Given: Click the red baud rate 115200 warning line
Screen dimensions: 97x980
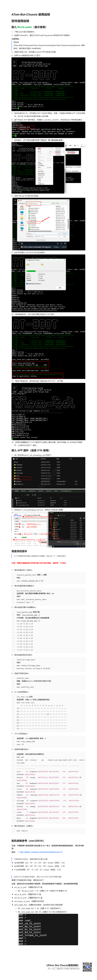Looking at the screenshot, I should coord(39,563).
